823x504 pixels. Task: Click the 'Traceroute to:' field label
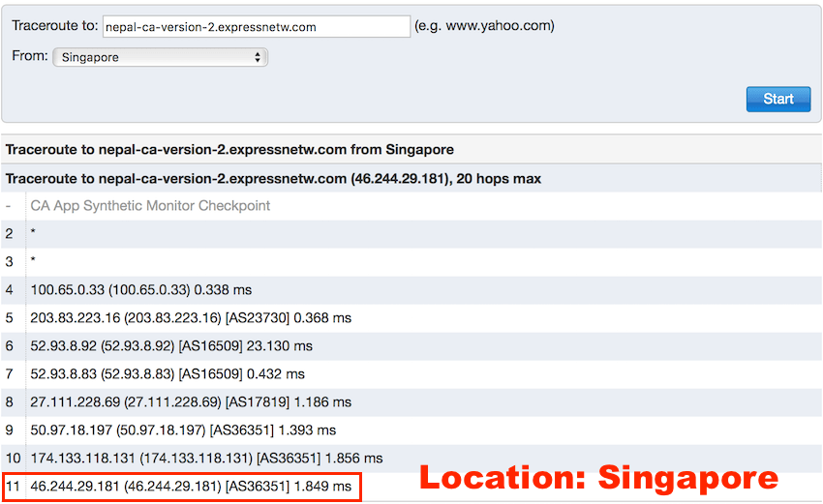tap(55, 26)
